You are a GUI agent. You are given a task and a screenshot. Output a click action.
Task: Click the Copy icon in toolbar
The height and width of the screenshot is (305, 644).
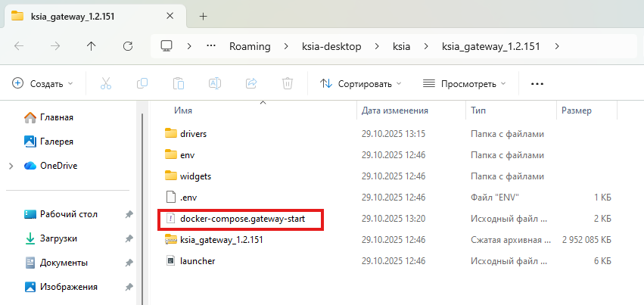coord(142,83)
